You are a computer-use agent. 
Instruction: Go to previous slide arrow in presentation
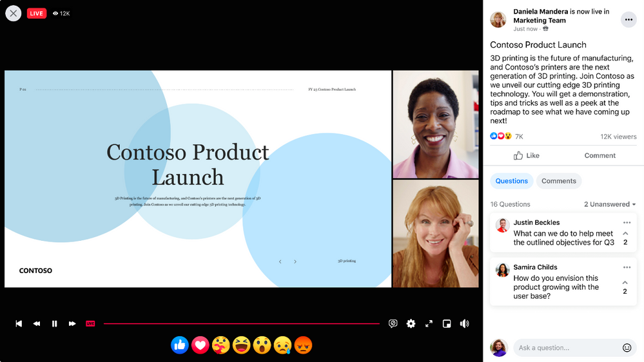(280, 262)
